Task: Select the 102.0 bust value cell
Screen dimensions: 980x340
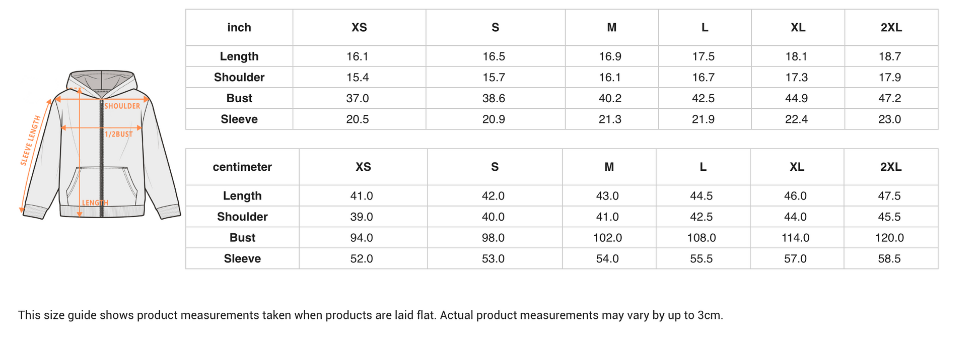Action: coord(607,238)
